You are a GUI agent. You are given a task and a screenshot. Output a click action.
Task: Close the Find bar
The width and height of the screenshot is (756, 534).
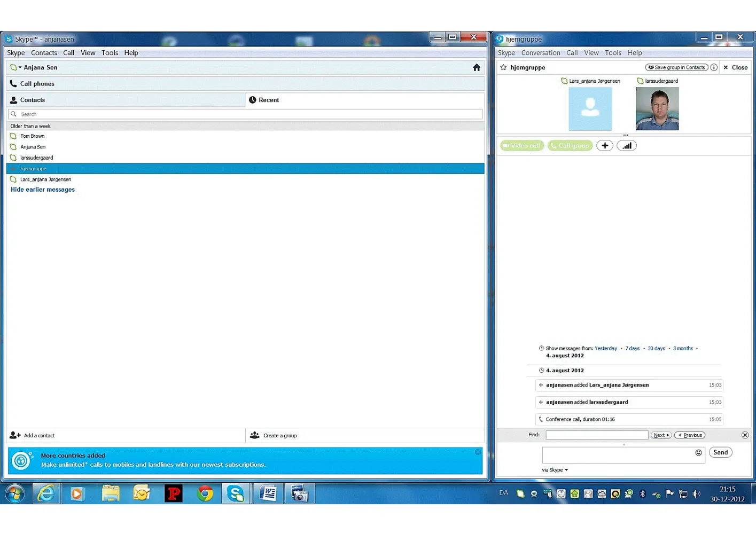tap(745, 435)
